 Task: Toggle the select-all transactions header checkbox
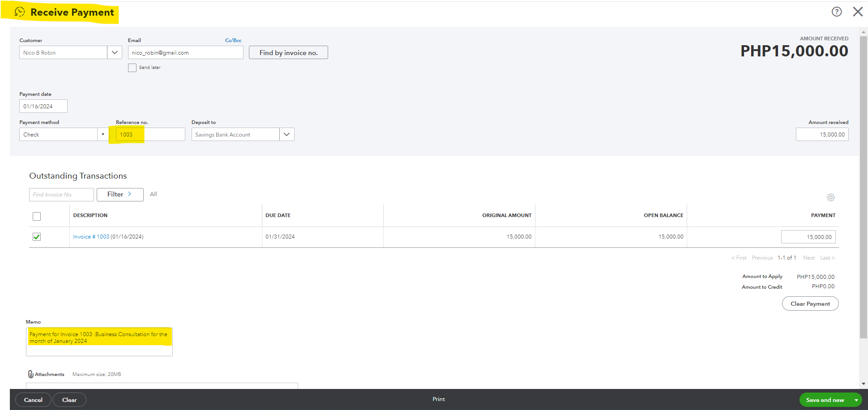coord(37,216)
